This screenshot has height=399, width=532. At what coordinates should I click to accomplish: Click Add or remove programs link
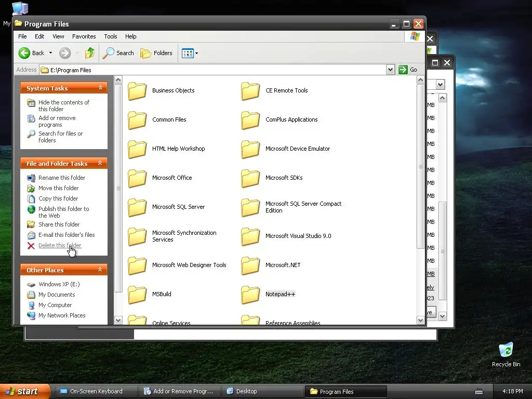[57, 121]
